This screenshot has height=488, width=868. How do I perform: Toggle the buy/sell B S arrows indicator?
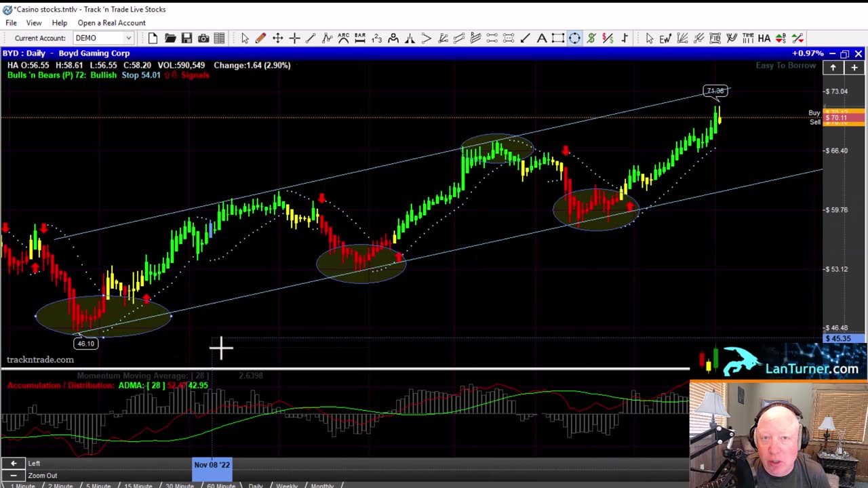click(x=781, y=39)
